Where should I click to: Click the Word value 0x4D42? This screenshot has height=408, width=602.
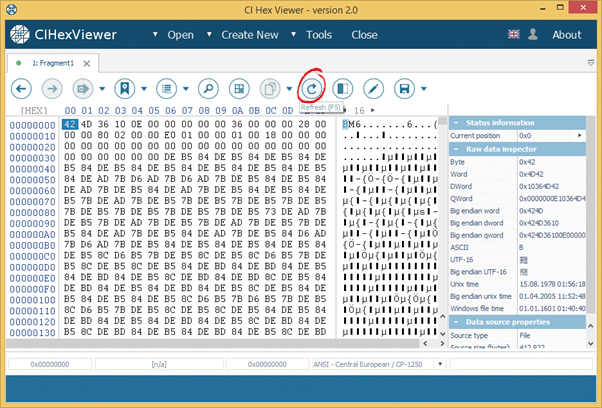[x=531, y=174]
